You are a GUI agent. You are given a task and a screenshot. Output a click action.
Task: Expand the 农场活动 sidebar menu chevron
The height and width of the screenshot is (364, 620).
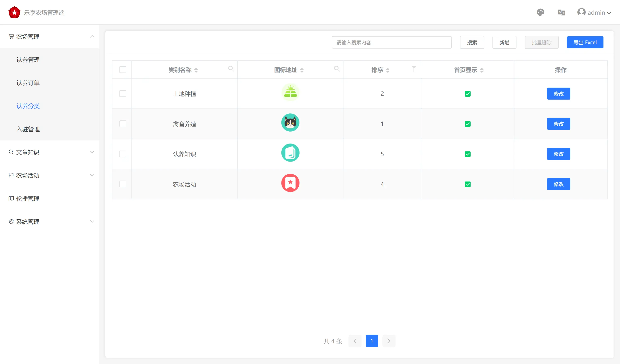coord(92,175)
